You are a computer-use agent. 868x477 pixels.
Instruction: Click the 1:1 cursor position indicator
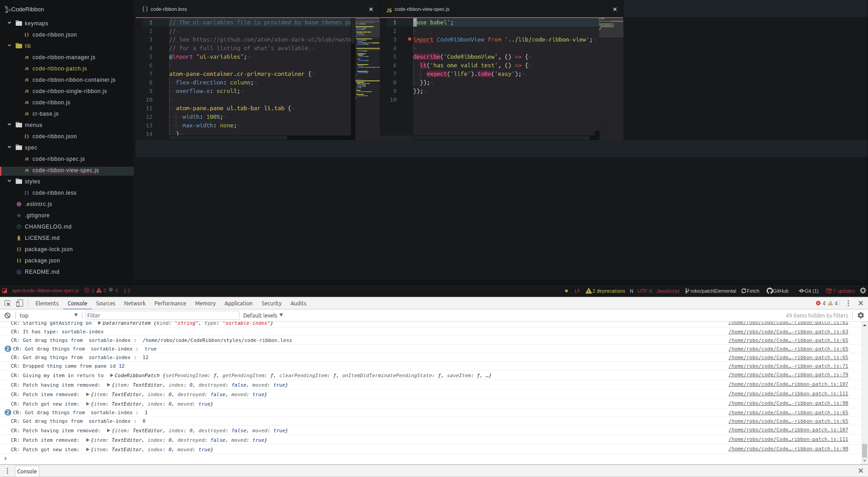[x=127, y=291]
